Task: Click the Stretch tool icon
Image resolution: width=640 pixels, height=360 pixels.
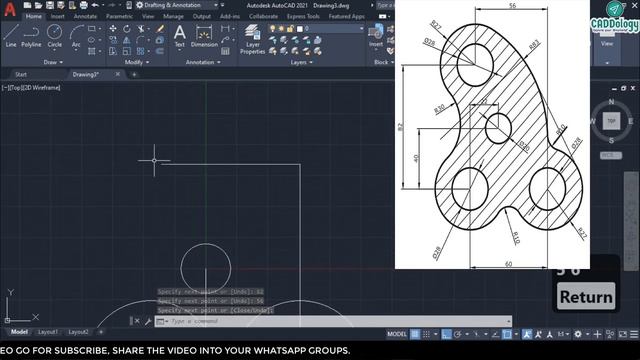Action: (113, 51)
